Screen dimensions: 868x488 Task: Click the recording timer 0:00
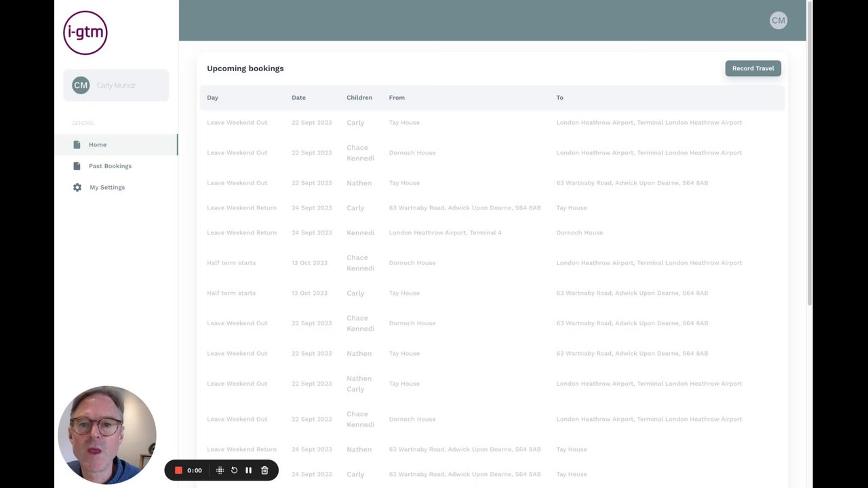click(195, 470)
